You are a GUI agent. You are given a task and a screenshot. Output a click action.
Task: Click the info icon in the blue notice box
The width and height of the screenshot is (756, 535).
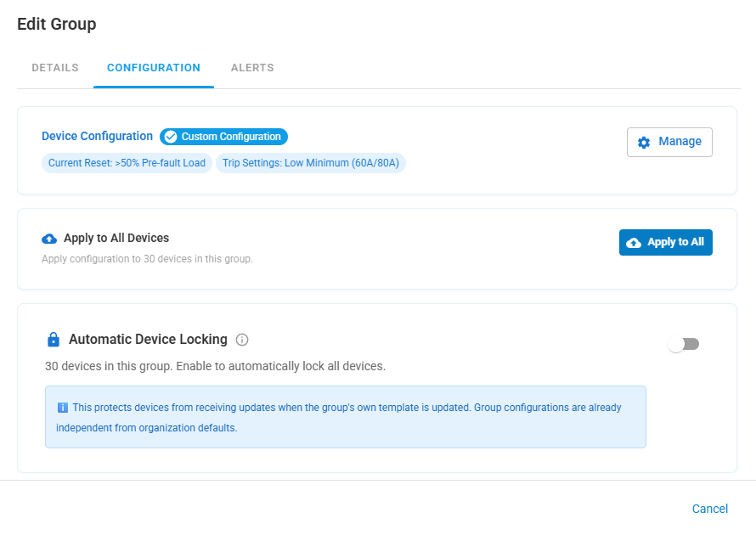(x=63, y=408)
